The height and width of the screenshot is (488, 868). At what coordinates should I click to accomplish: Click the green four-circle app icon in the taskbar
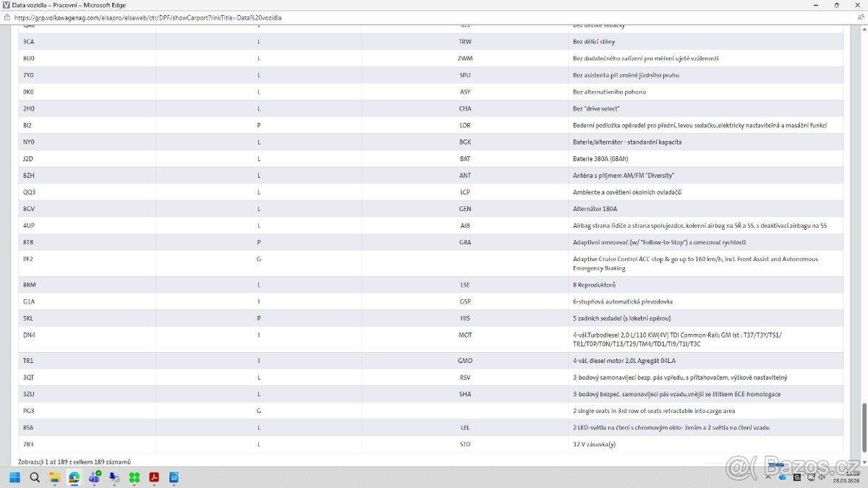click(134, 477)
